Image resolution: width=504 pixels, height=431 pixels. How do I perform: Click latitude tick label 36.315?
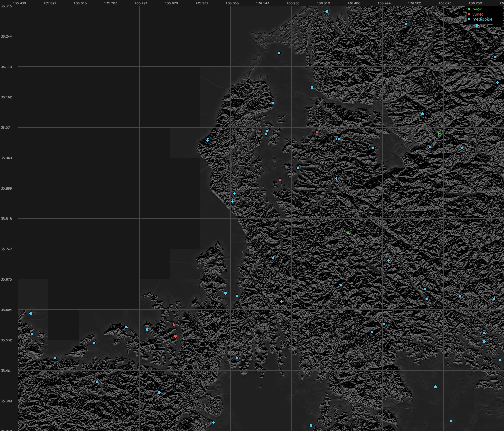pyautogui.click(x=6, y=6)
